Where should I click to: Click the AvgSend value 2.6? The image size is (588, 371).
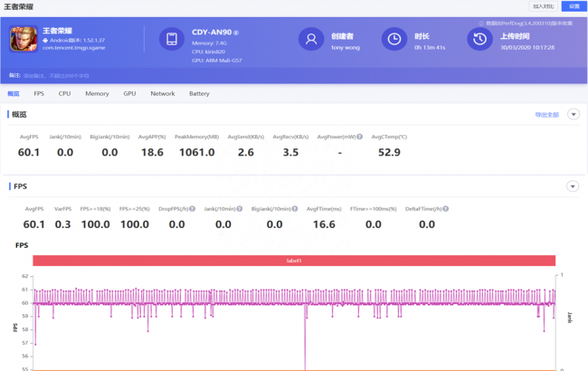pyautogui.click(x=246, y=152)
